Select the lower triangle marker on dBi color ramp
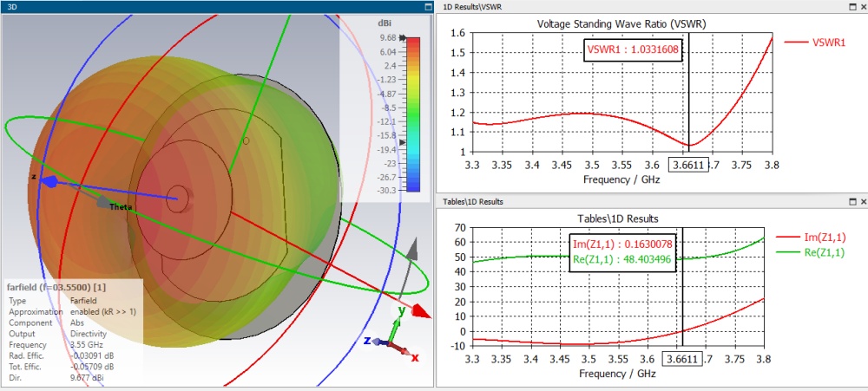This screenshot has width=868, height=391. click(403, 143)
